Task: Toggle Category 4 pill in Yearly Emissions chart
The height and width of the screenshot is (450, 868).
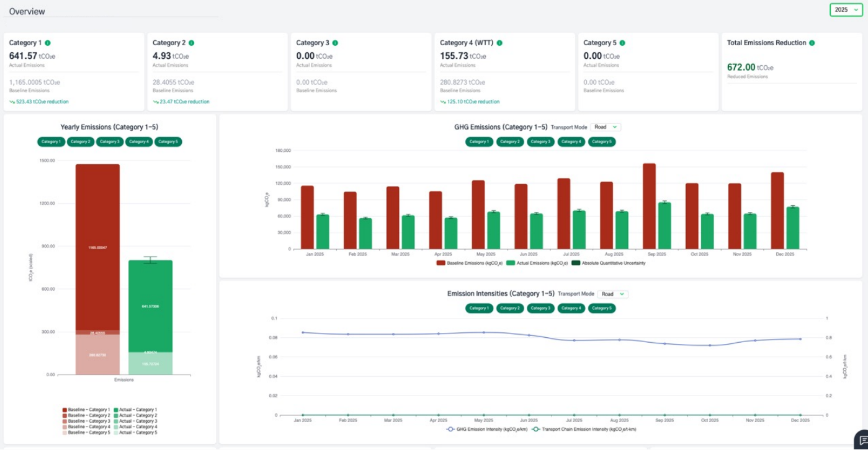Action: pyautogui.click(x=139, y=142)
